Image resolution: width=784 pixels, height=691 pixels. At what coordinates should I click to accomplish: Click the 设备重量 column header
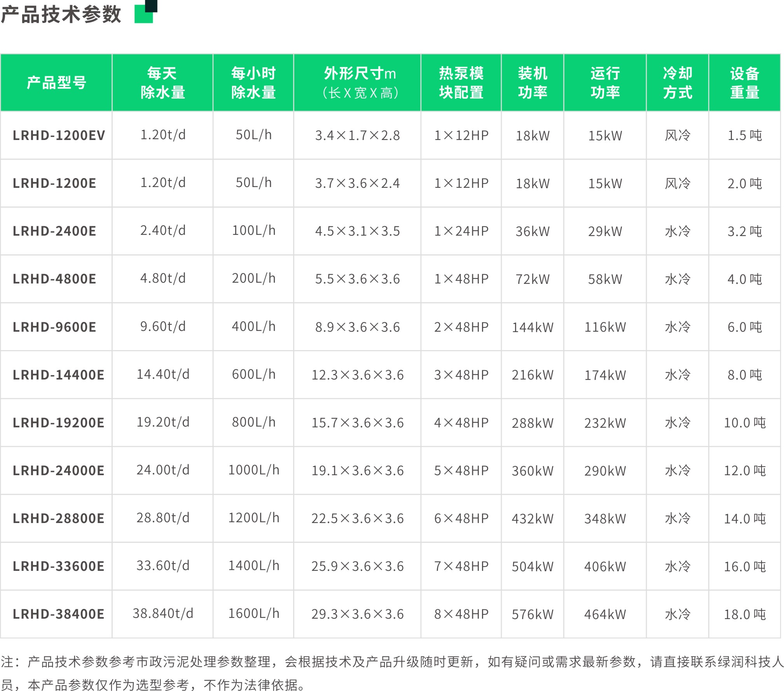pyautogui.click(x=744, y=83)
